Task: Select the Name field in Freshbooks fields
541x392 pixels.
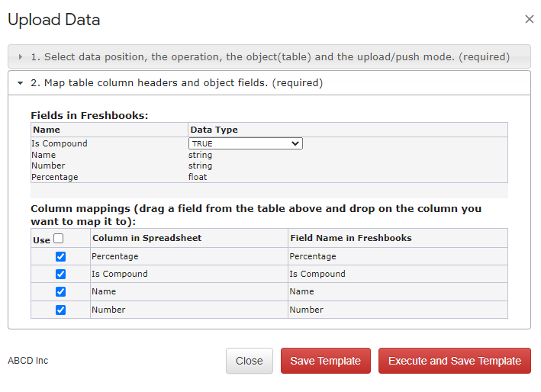Action: (43, 155)
